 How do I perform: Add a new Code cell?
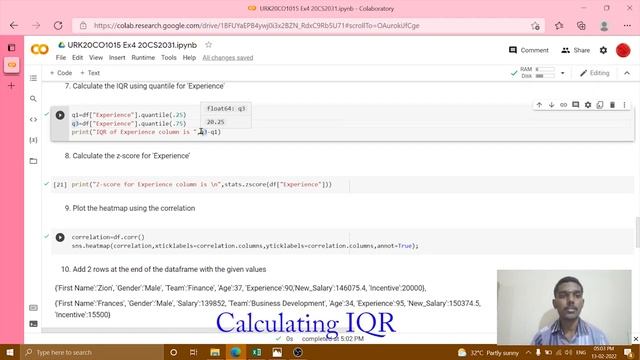click(x=61, y=73)
